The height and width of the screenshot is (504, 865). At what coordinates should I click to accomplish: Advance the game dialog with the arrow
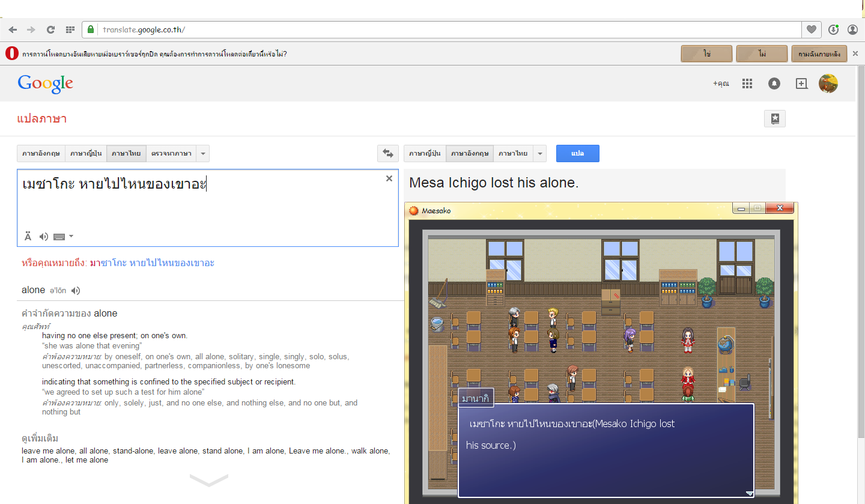749,493
